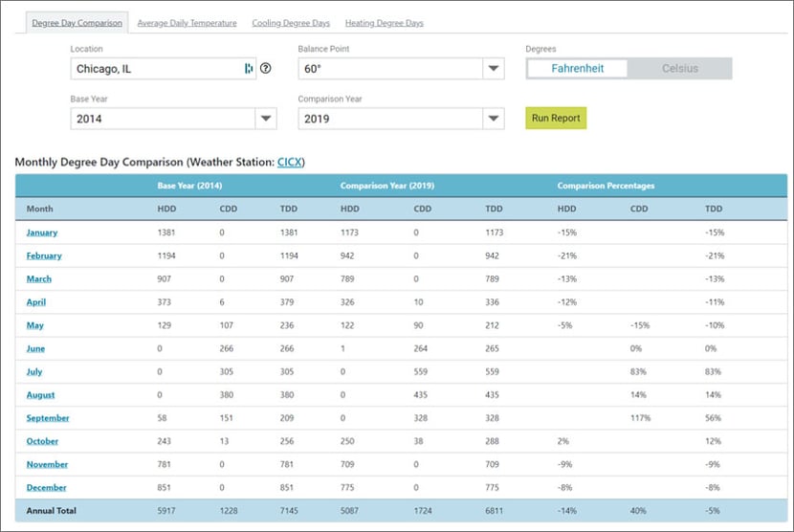
Task: Click the October month link
Action: [42, 442]
